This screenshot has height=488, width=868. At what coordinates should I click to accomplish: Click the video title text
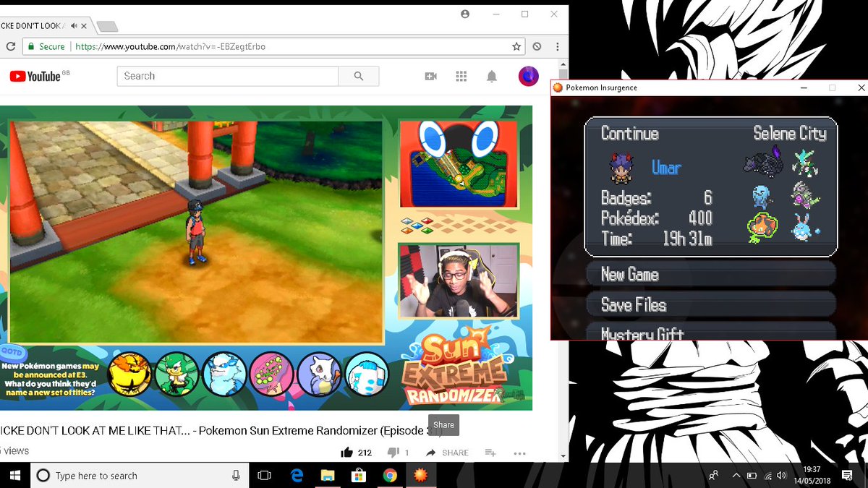tap(221, 431)
